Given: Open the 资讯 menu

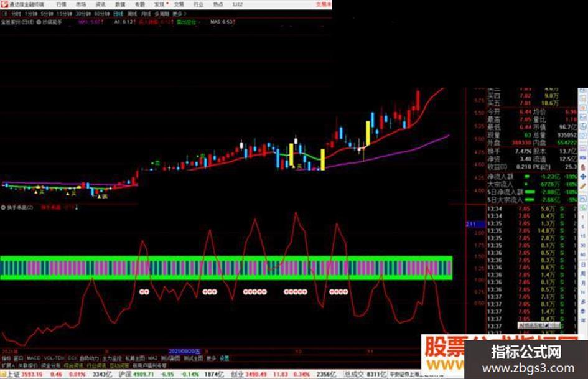Looking at the screenshot, I should pos(101,4).
